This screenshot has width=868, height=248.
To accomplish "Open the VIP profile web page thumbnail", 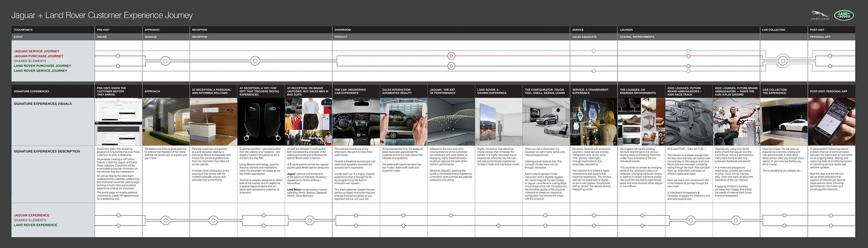I will click(x=118, y=122).
